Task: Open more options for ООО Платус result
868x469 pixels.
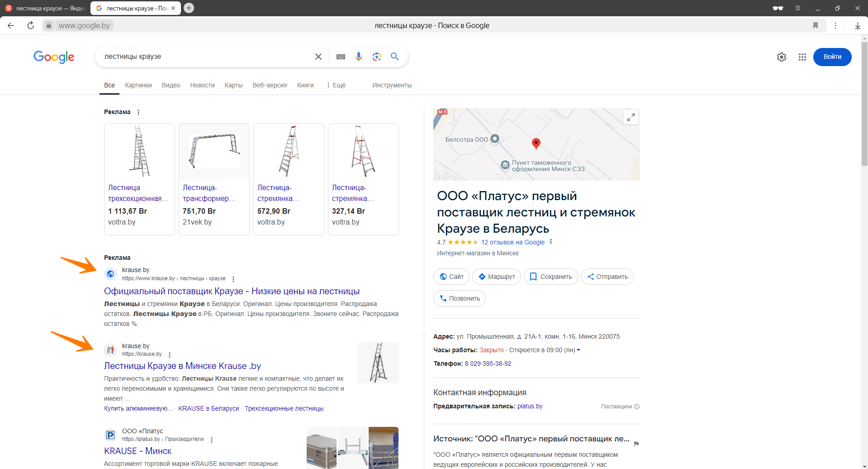Action: pos(212,440)
